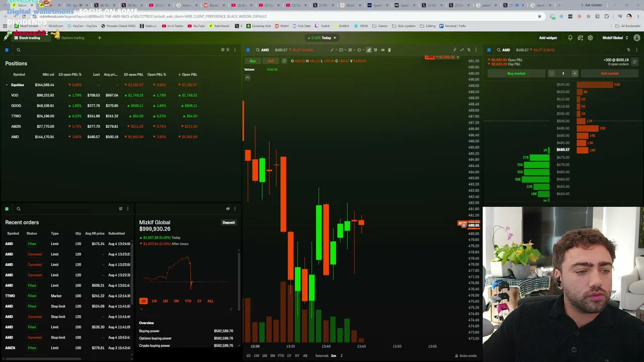This screenshot has height=362, width=644.
Task: Click the Buy market button
Action: (x=516, y=73)
